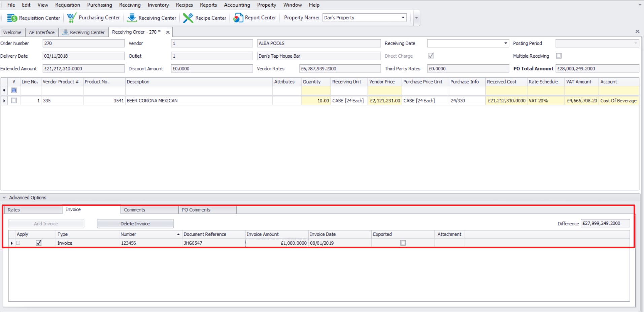This screenshot has width=644, height=312.
Task: Open the Property menu
Action: [x=267, y=5]
